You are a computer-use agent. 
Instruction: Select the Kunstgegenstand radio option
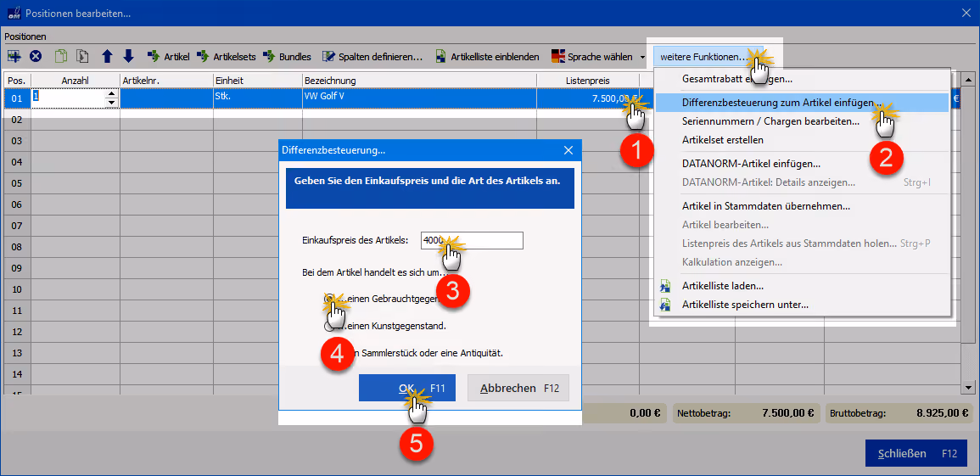click(329, 326)
